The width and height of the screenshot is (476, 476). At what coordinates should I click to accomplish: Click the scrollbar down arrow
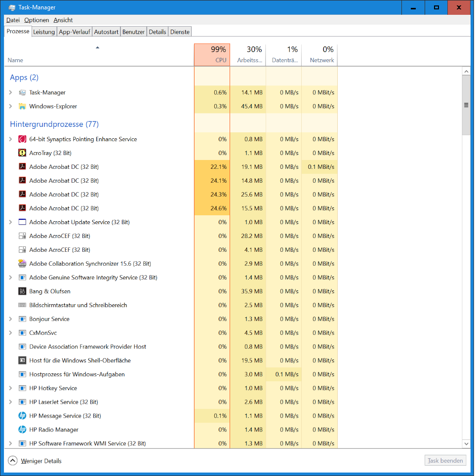pyautogui.click(x=466, y=443)
